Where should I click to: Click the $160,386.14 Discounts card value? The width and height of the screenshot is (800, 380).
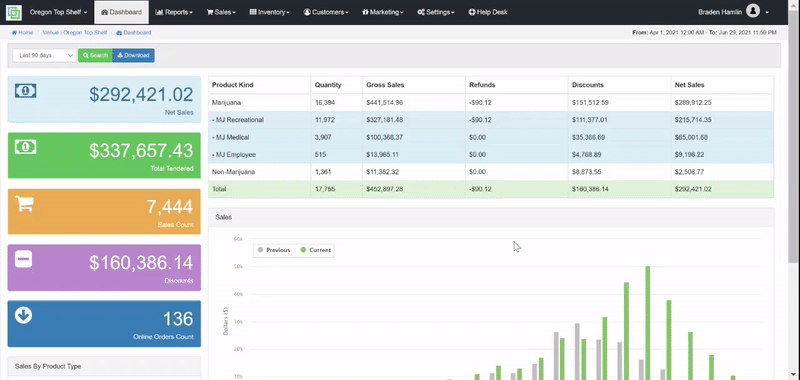point(141,263)
